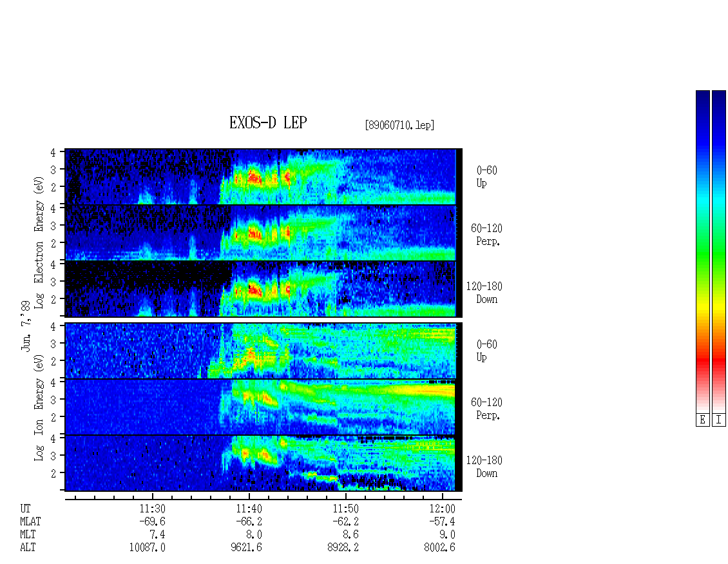Select the 12:00 UT time value
728x564 pixels.
tap(442, 509)
